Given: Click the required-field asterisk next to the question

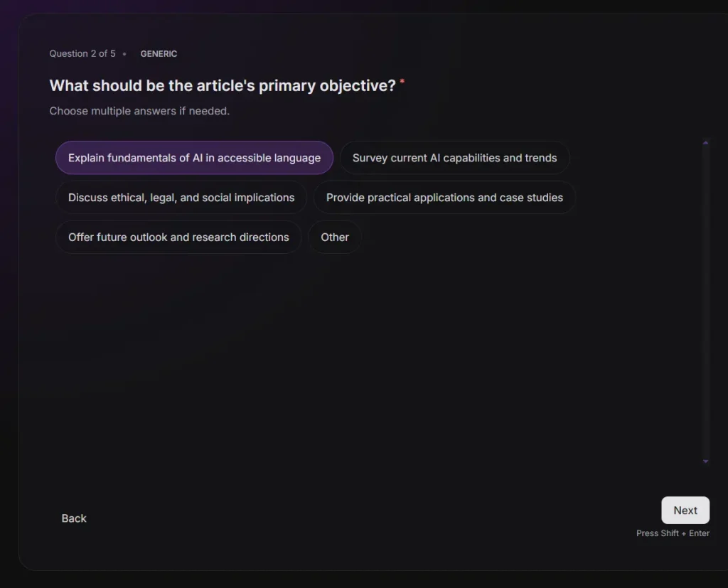Looking at the screenshot, I should pos(401,82).
